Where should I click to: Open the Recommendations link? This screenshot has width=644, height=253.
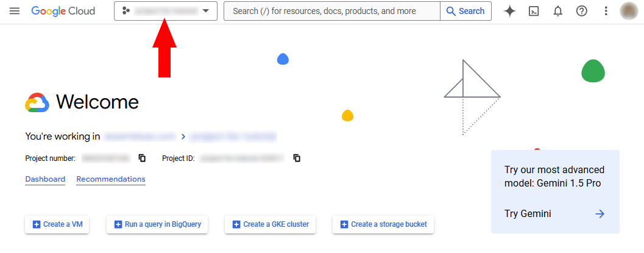tap(111, 179)
